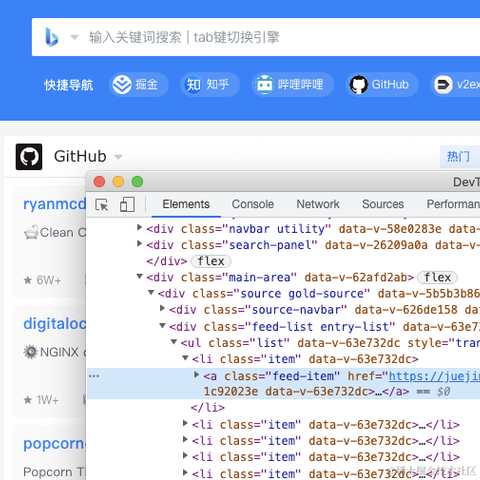Image resolution: width=480 pixels, height=480 pixels.
Task: Open the 知乎 quick navigation link
Action: (x=210, y=85)
